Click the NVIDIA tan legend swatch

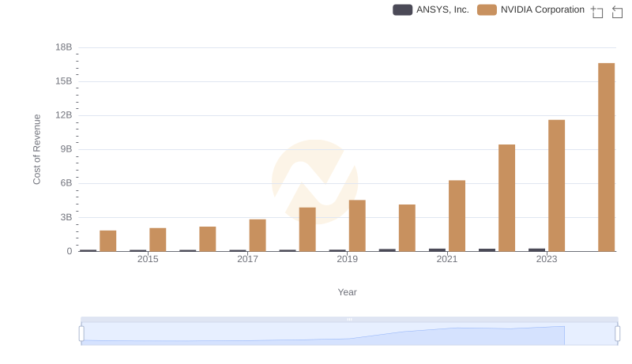pos(487,9)
